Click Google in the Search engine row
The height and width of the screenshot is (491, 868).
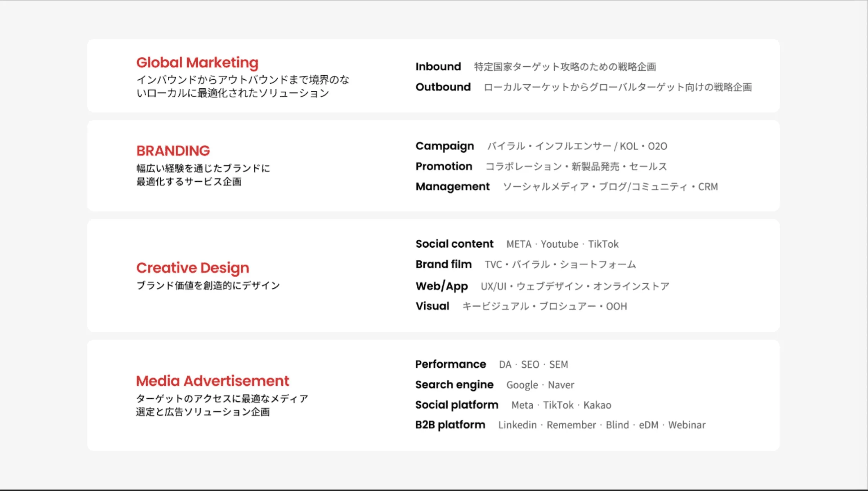(x=522, y=385)
